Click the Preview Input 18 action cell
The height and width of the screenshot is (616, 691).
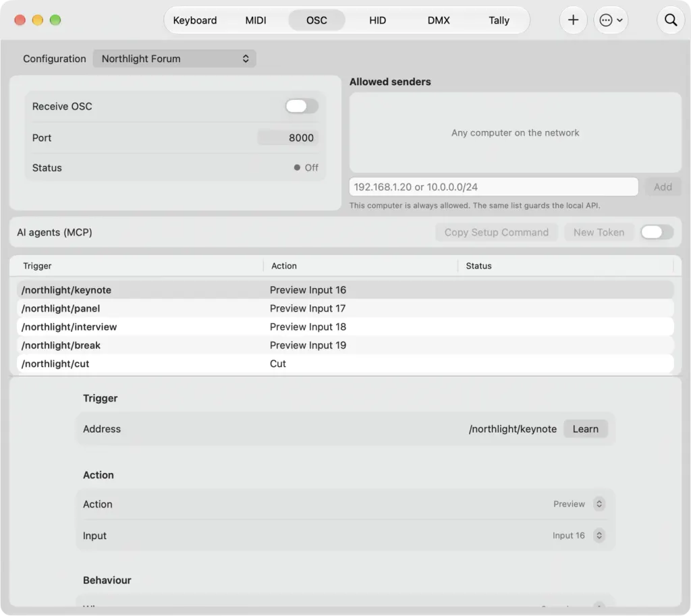pyautogui.click(x=308, y=327)
